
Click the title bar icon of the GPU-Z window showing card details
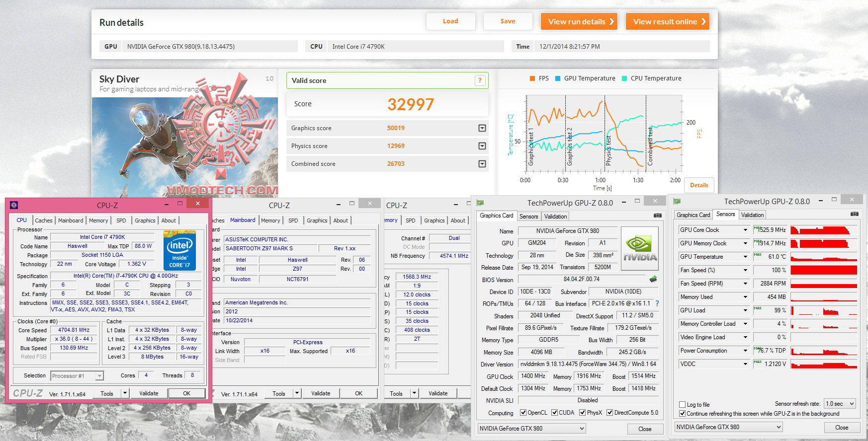point(480,203)
